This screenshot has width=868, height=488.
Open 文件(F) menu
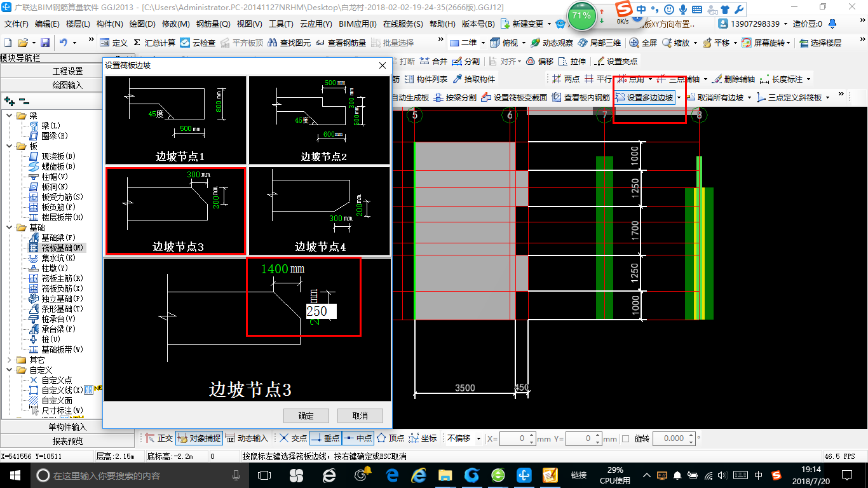17,24
